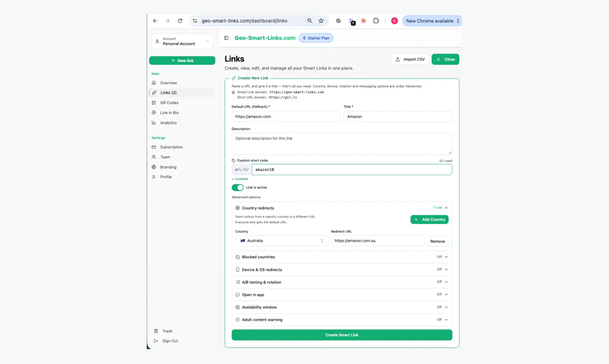The image size is (609, 364).
Task: Expand the Personal Account switcher
Action: [x=182, y=41]
